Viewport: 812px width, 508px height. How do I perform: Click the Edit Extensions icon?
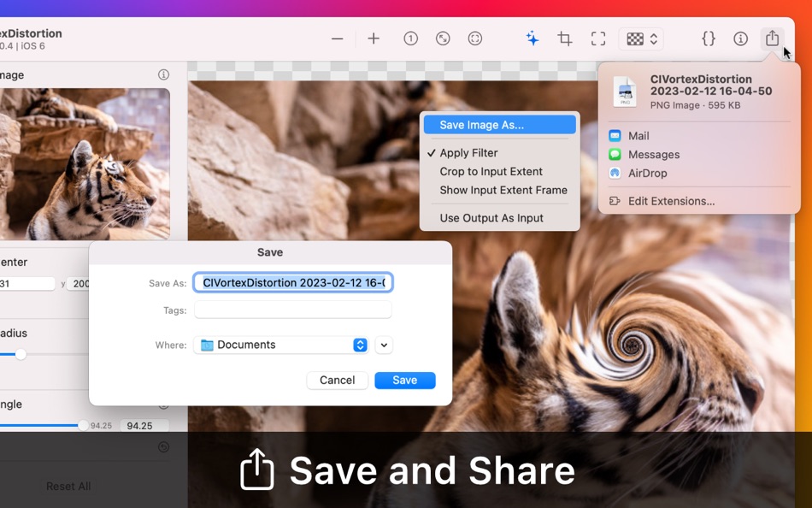click(615, 201)
